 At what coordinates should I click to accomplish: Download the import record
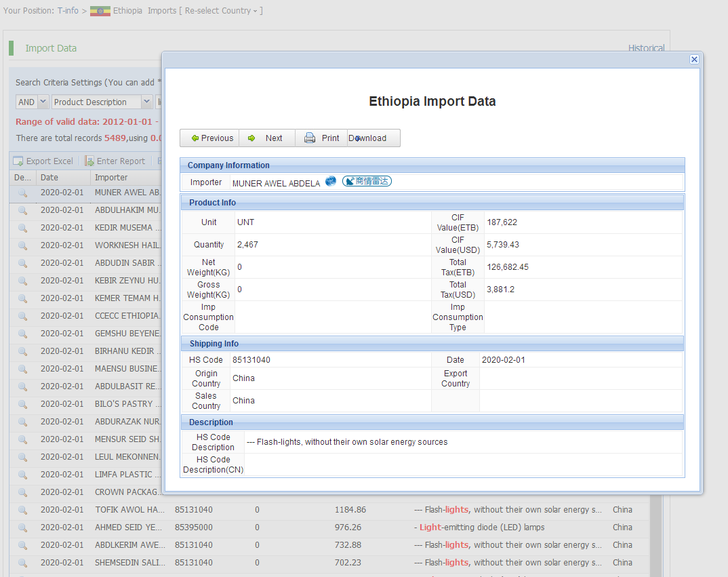[x=373, y=138]
